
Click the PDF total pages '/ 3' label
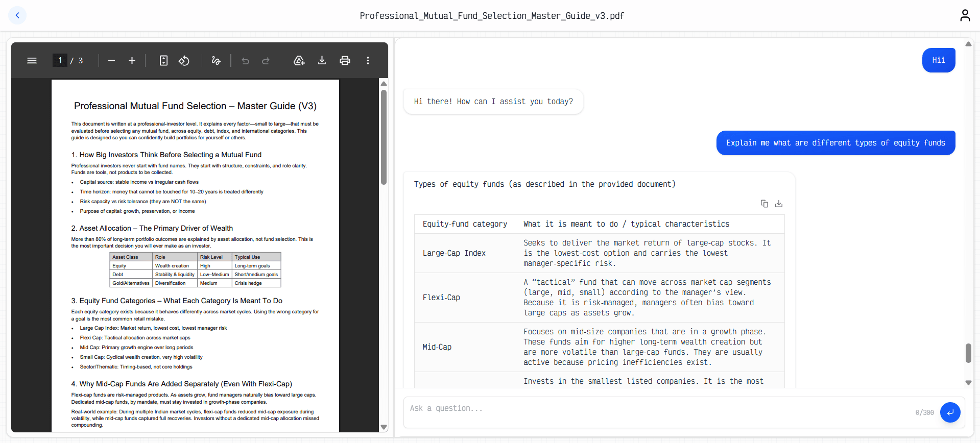click(x=77, y=61)
